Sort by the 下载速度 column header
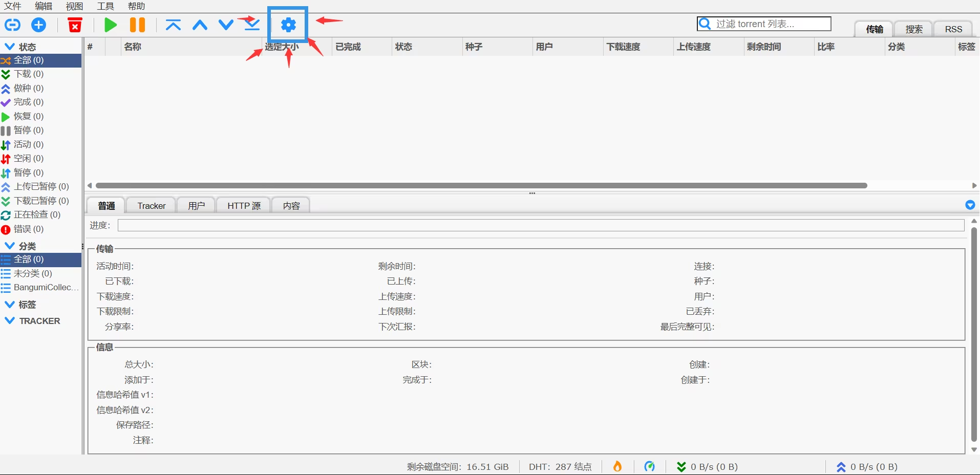Screen dimensions: 980x475 click(638, 47)
